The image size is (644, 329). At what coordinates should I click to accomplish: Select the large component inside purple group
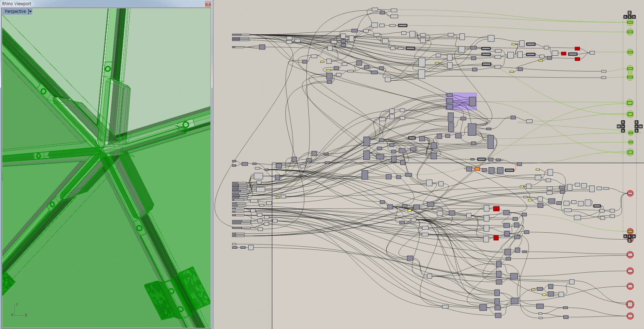pyautogui.click(x=472, y=102)
